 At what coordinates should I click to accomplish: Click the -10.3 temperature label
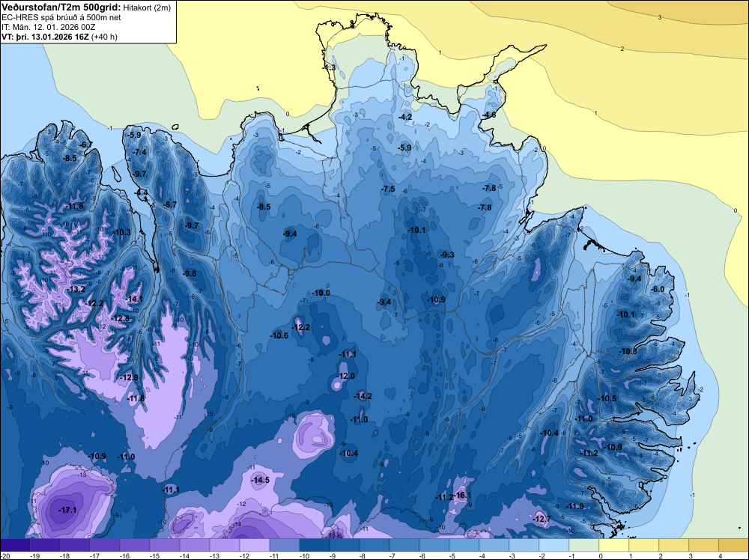coord(121,233)
